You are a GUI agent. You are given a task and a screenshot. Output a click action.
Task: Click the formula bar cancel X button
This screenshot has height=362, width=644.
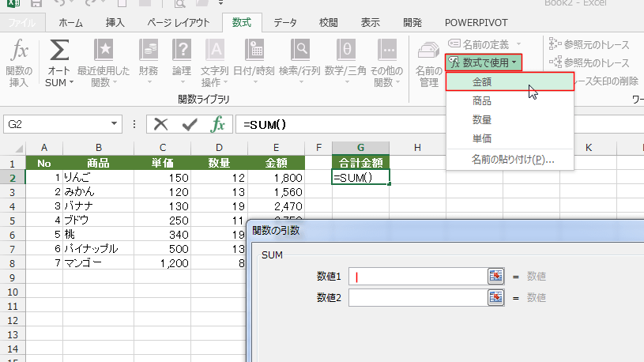coord(161,124)
